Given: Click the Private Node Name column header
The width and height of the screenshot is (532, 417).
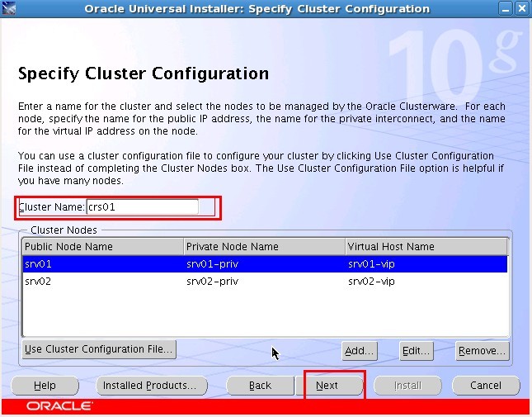Looking at the screenshot, I should coord(264,247).
